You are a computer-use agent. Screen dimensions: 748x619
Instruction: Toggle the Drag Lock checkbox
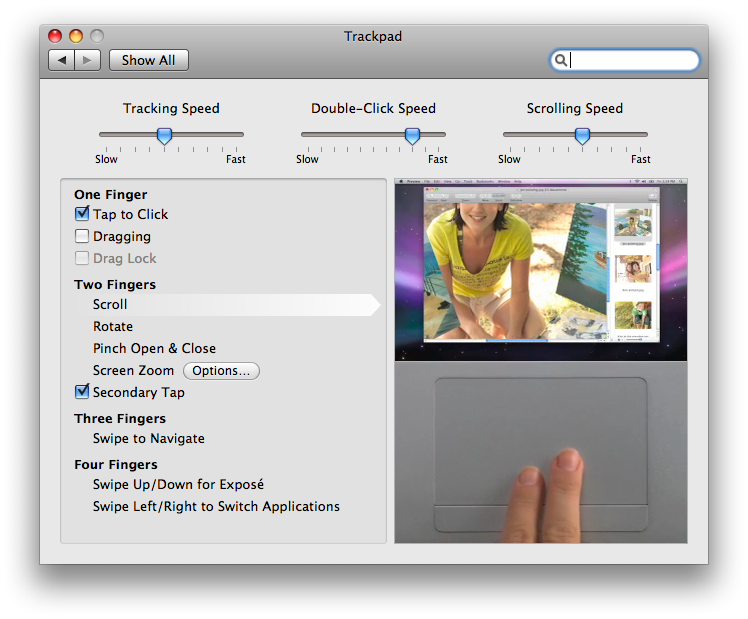[82, 258]
